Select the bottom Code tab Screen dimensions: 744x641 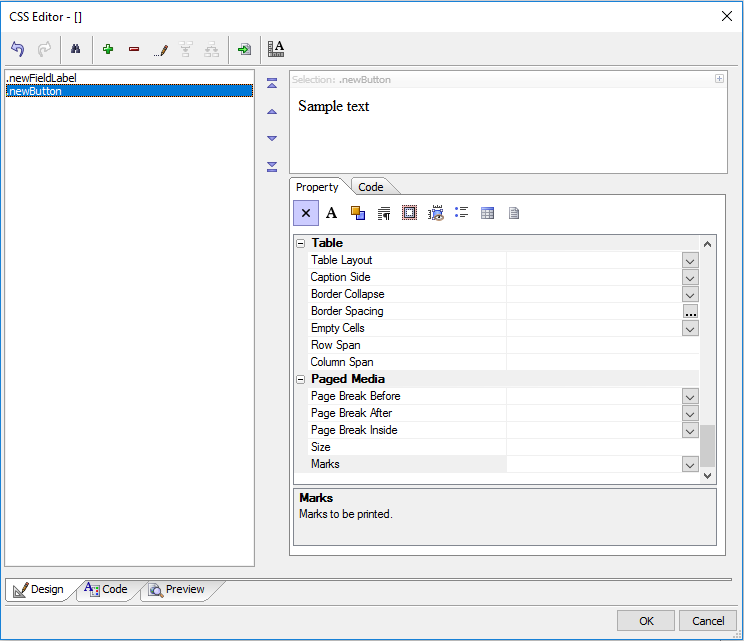click(x=106, y=589)
